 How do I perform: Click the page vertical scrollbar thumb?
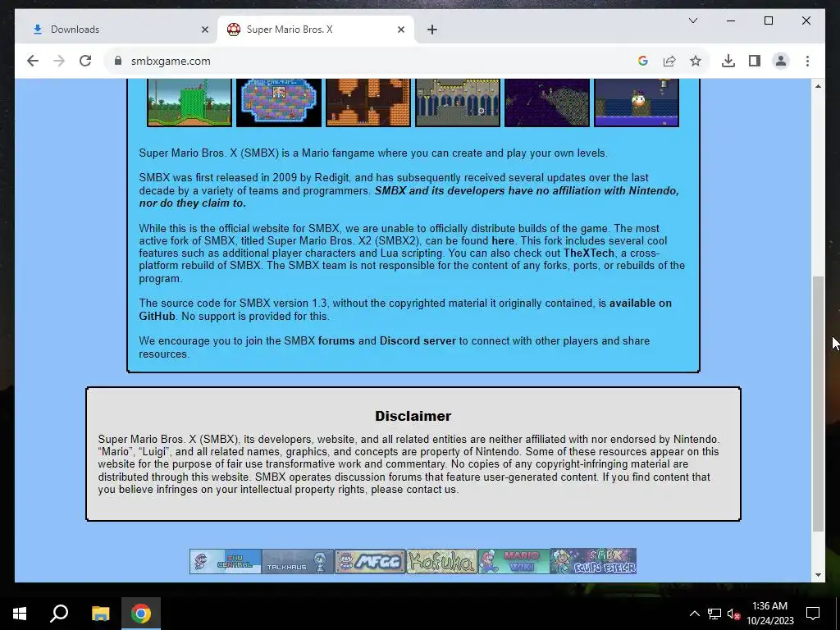point(818,404)
